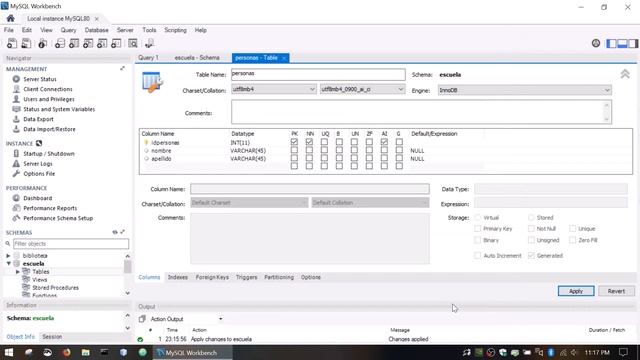
Task: Open the object inspector toolbar icon
Action: tap(42, 43)
